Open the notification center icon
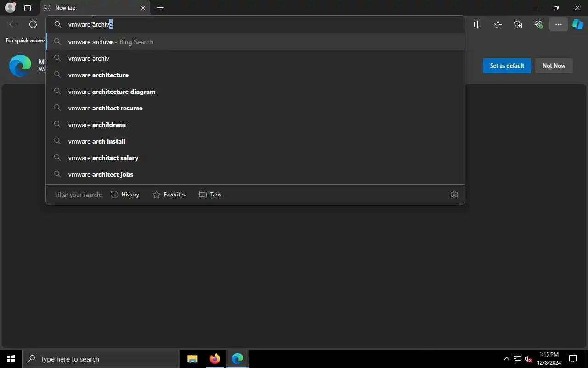This screenshot has height=368, width=588. click(573, 359)
